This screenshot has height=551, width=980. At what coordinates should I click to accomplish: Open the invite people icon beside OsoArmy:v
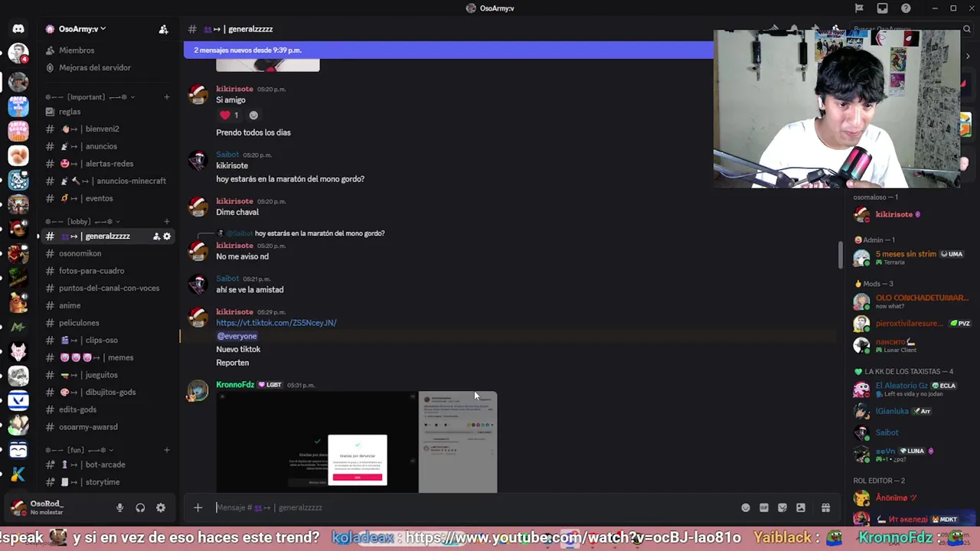point(163,29)
